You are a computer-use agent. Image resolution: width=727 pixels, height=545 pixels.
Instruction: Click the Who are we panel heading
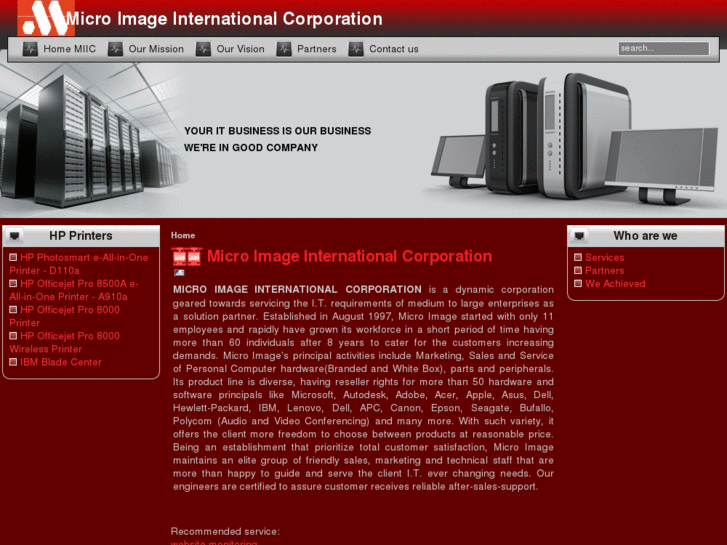click(x=645, y=236)
